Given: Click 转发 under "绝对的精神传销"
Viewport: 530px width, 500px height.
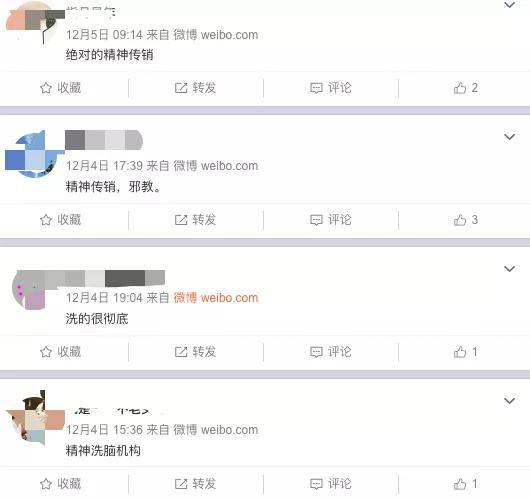Looking at the screenshot, I should click(195, 88).
